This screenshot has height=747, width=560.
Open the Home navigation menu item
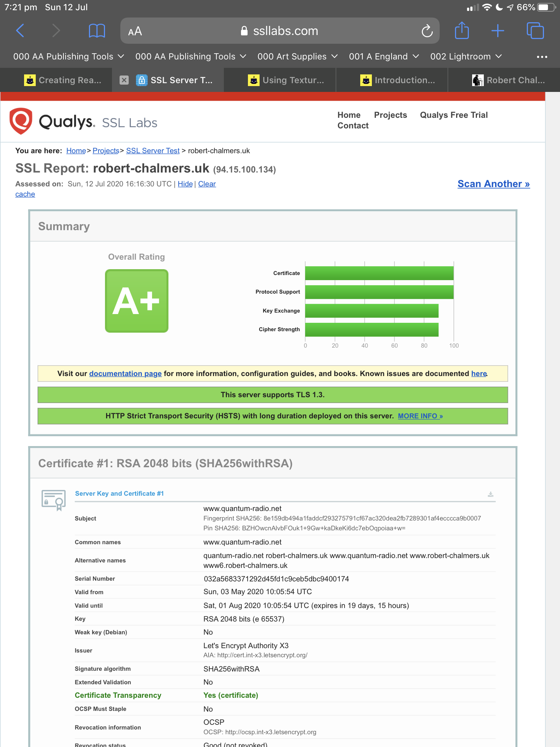(349, 115)
